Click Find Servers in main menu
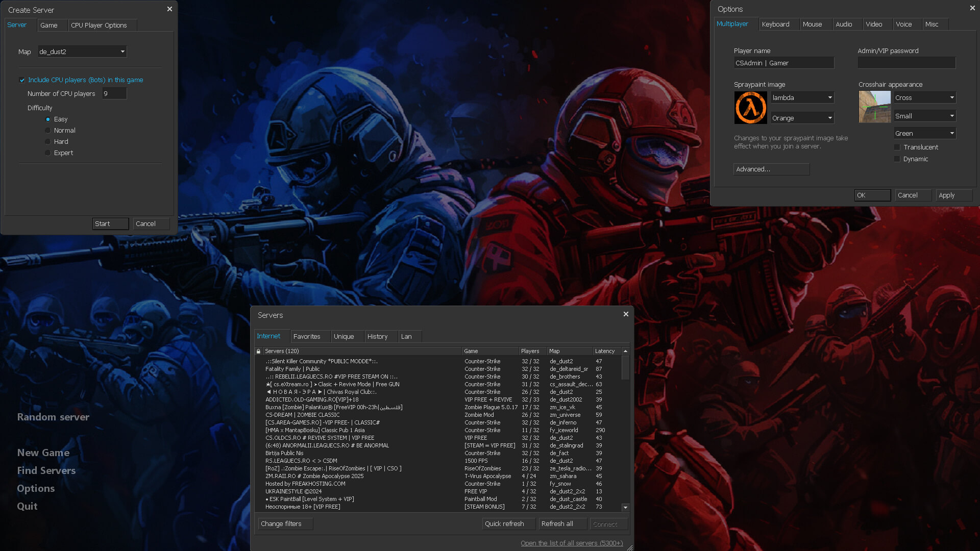 coord(46,471)
